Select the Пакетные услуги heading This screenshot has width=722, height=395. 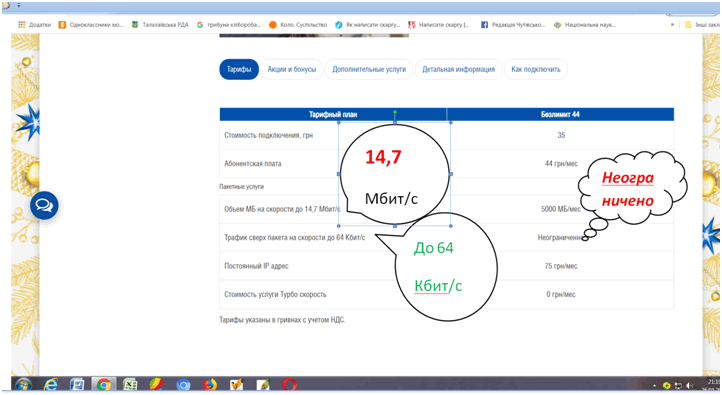[241, 186]
